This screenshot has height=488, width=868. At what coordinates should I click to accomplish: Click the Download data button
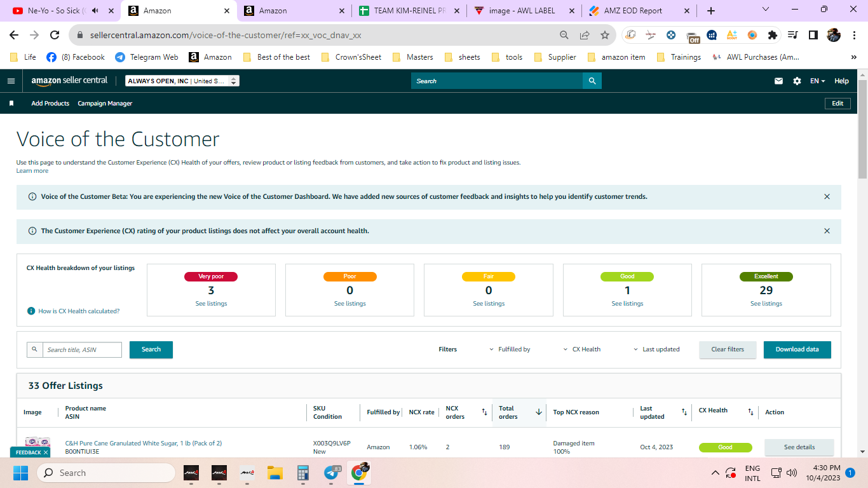(797, 349)
